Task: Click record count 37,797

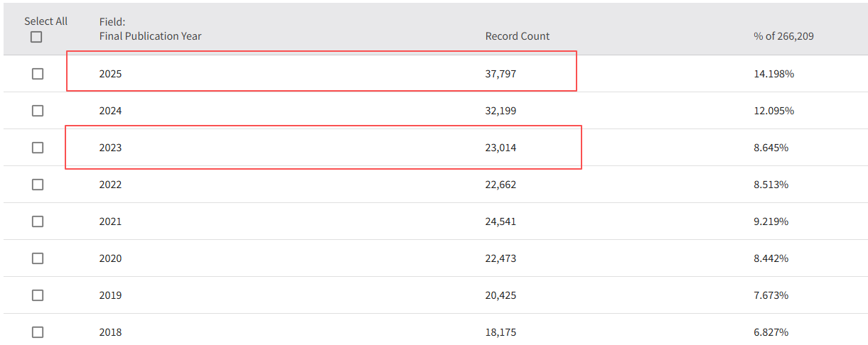Action: point(500,74)
